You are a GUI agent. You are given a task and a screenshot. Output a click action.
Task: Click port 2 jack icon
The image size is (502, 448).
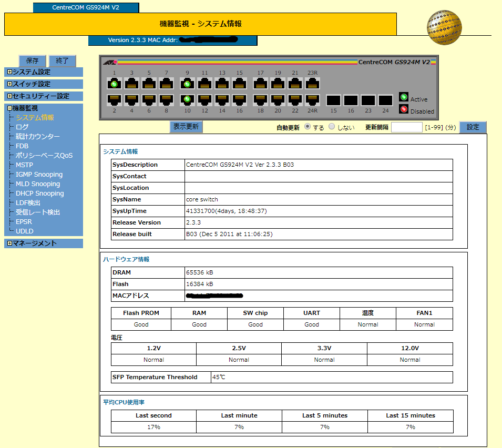[x=114, y=100]
